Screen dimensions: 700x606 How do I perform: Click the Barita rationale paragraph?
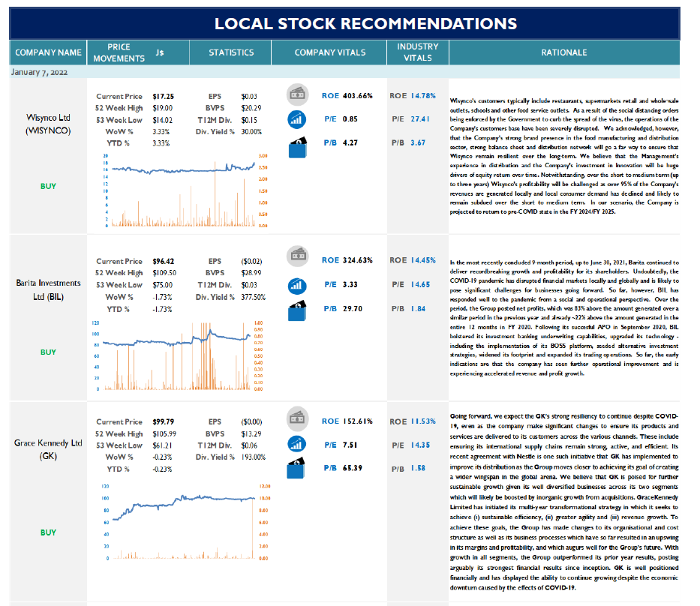(x=564, y=318)
